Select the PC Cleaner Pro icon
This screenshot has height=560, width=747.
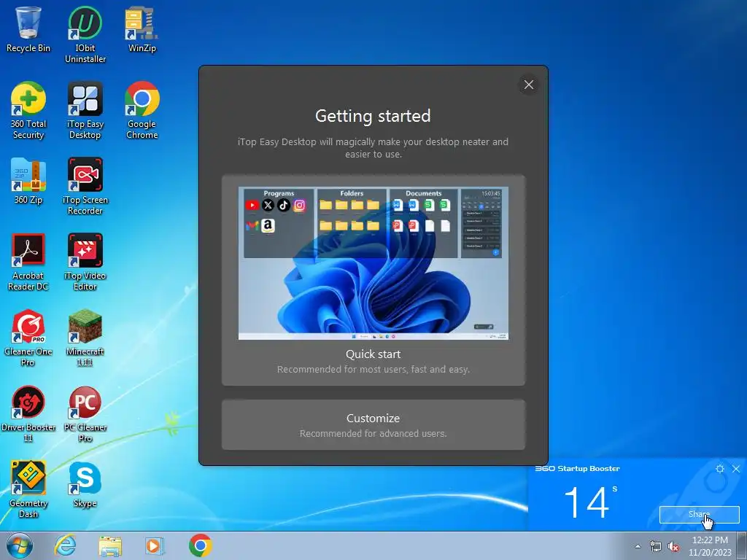(85, 413)
